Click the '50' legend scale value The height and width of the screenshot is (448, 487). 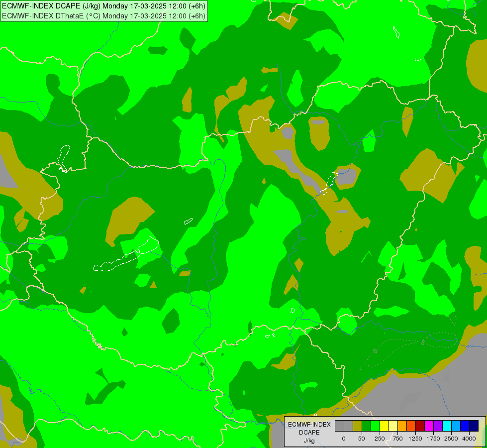pos(362,439)
